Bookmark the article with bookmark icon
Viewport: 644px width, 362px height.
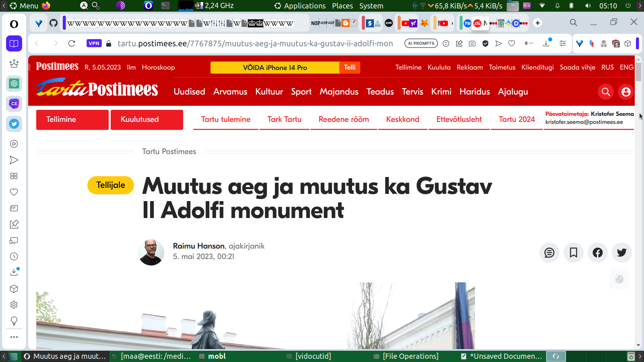coord(574,253)
